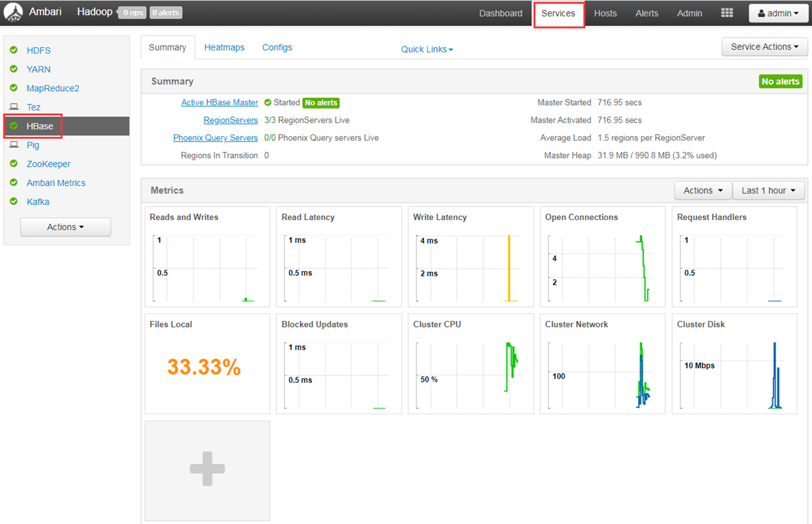812x524 pixels.
Task: Click the 0 alerts badge
Action: click(x=166, y=12)
